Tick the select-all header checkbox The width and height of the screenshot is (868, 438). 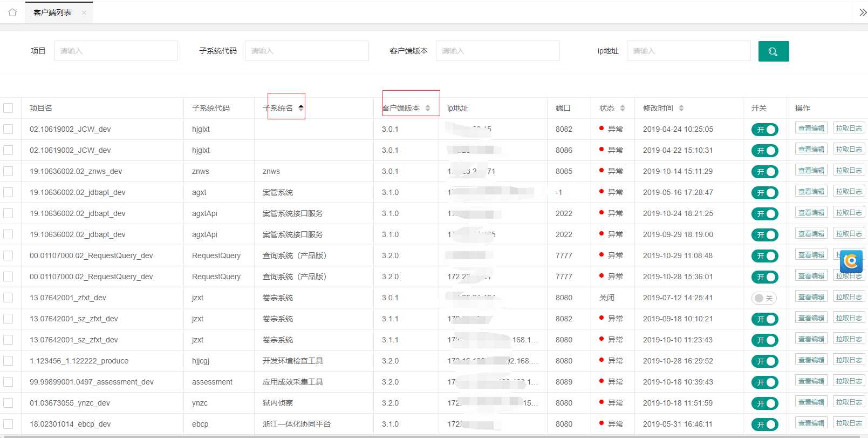[x=8, y=108]
